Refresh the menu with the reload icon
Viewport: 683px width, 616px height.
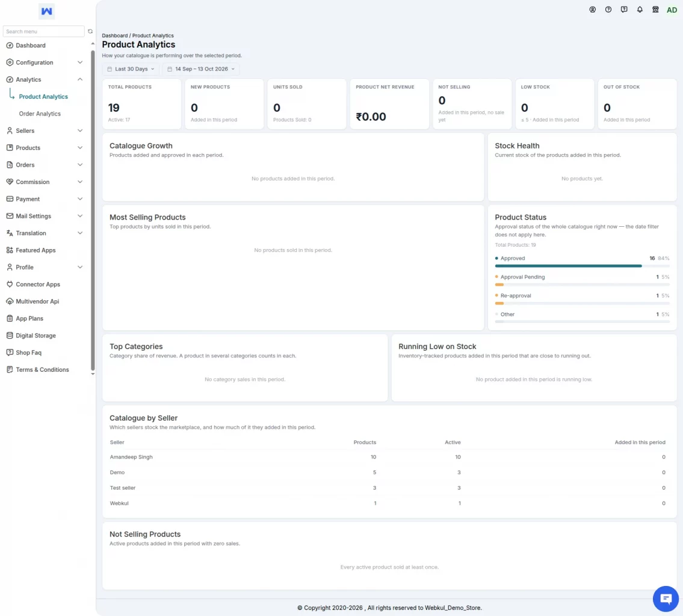(90, 31)
